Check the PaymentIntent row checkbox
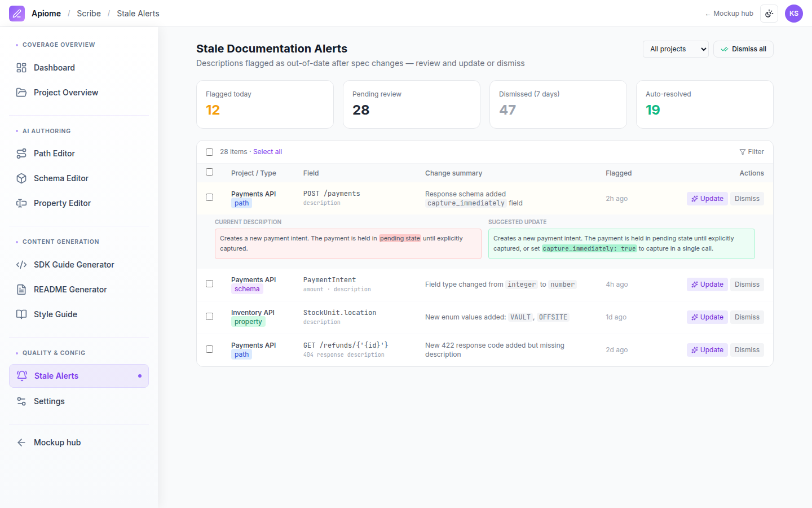 coord(209,283)
